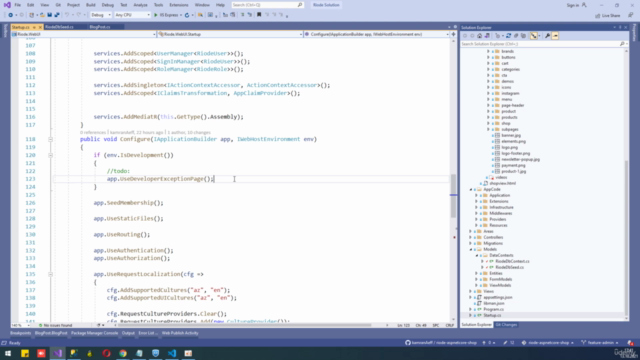Collapse the Models folder
Image resolution: width=640 pixels, height=360 pixels.
[471, 249]
